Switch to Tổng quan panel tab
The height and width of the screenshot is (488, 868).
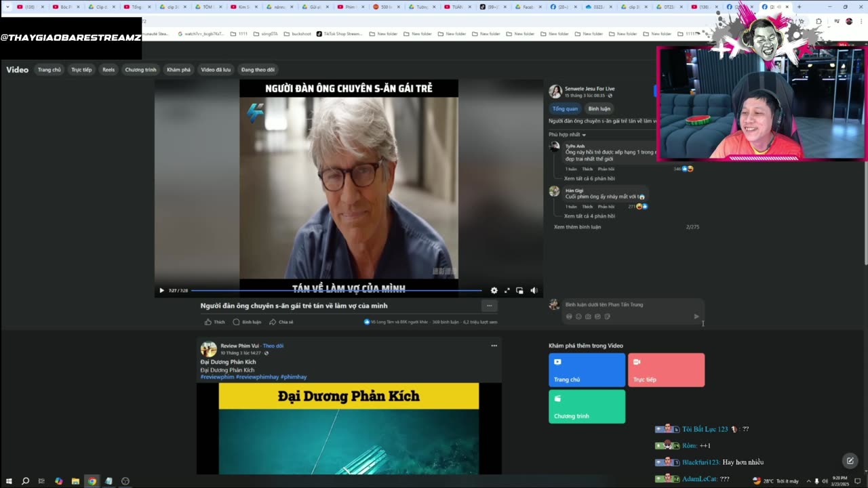[565, 108]
